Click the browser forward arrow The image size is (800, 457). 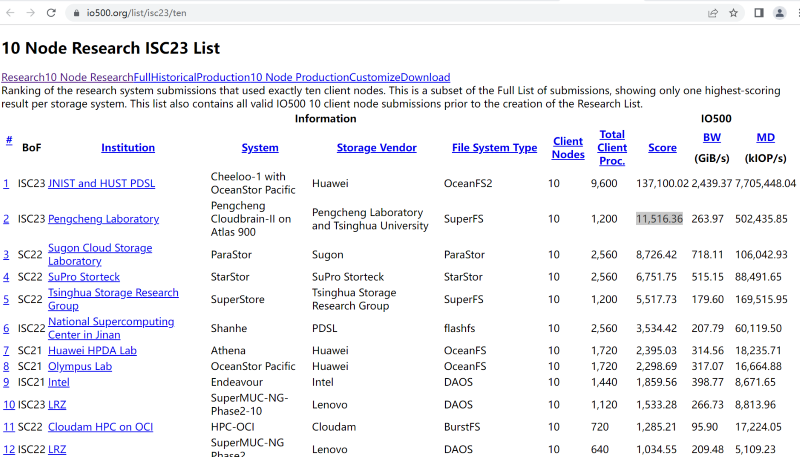pos(31,13)
